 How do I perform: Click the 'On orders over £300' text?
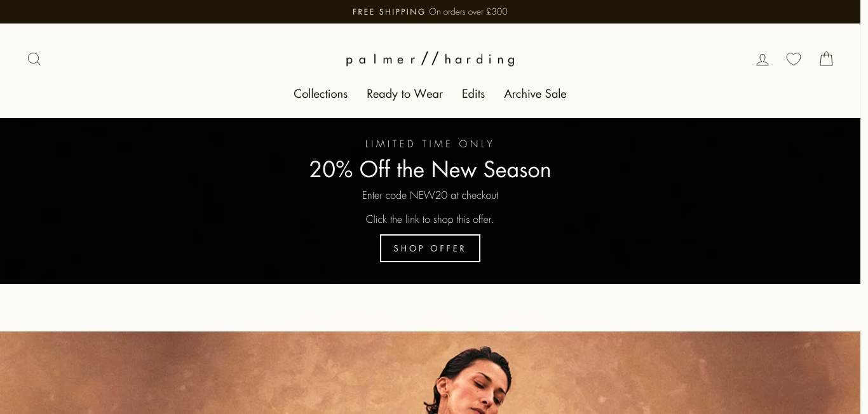tap(468, 11)
